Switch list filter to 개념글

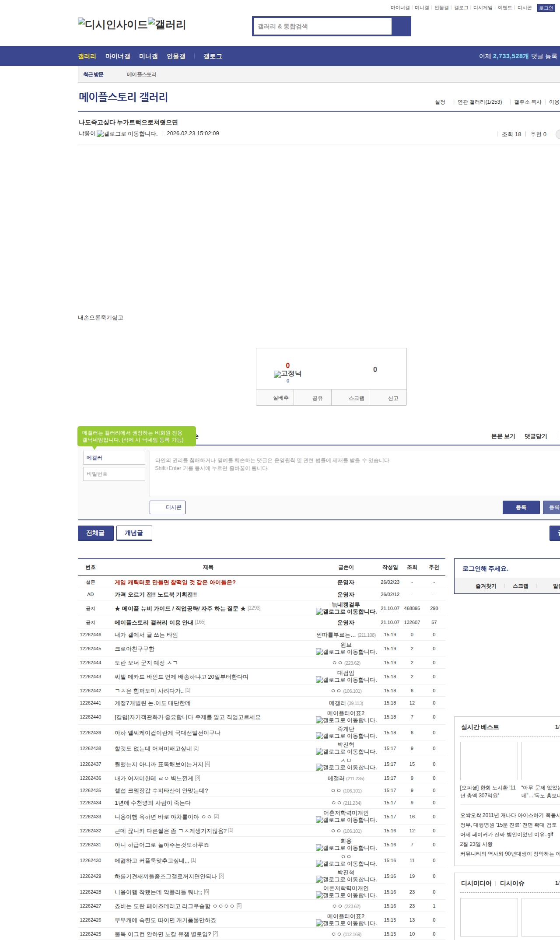pos(134,533)
